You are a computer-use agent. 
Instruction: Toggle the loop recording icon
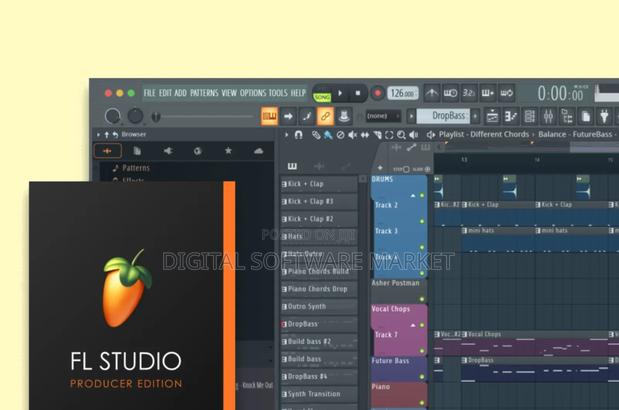tap(506, 93)
